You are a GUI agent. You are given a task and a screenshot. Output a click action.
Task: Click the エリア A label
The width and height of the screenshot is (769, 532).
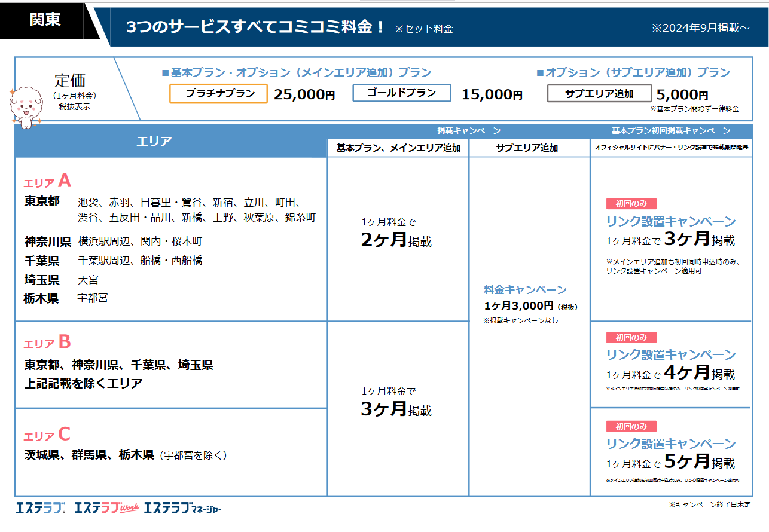click(x=47, y=181)
